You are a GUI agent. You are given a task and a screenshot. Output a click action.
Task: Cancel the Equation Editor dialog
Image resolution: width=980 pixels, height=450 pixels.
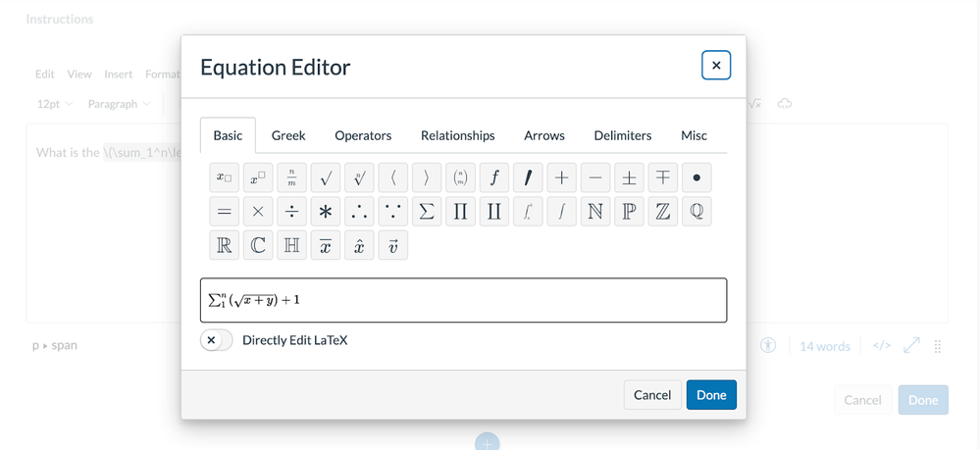pyautogui.click(x=651, y=395)
